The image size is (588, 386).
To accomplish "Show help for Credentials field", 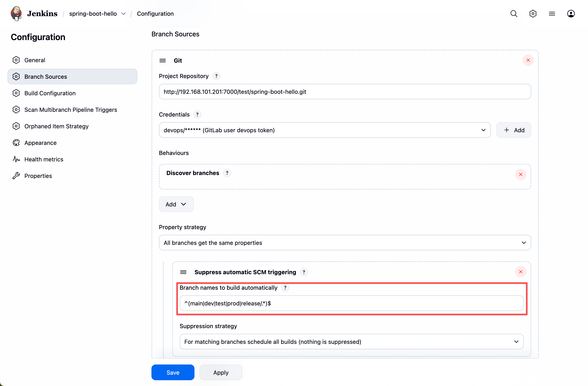I will [197, 114].
